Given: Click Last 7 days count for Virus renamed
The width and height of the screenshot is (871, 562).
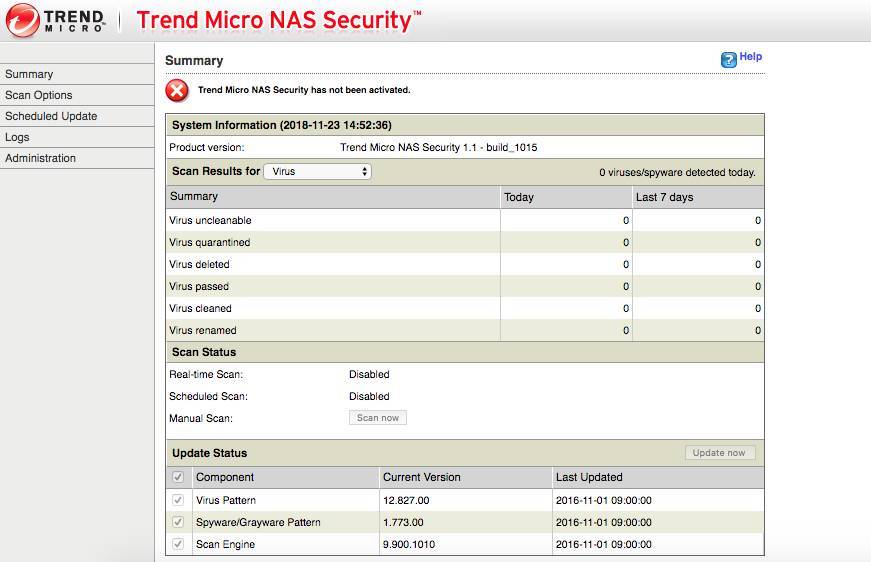Looking at the screenshot, I should tap(758, 330).
